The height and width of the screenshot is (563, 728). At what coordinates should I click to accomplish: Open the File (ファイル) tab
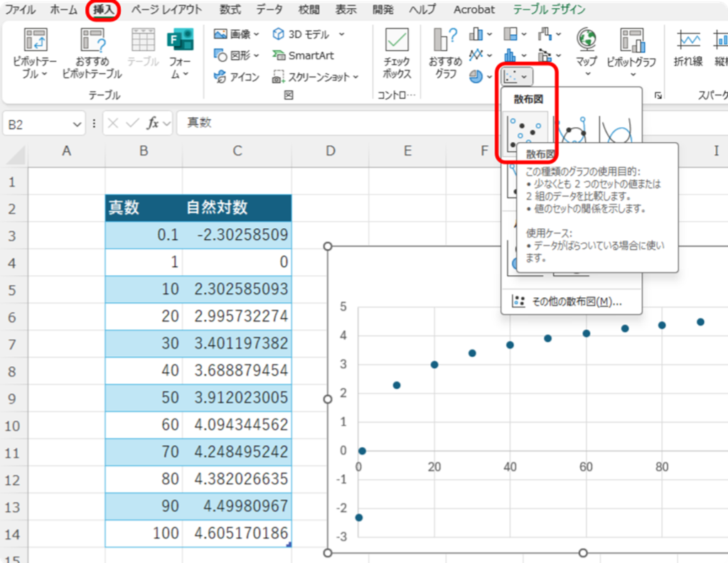[20, 9]
